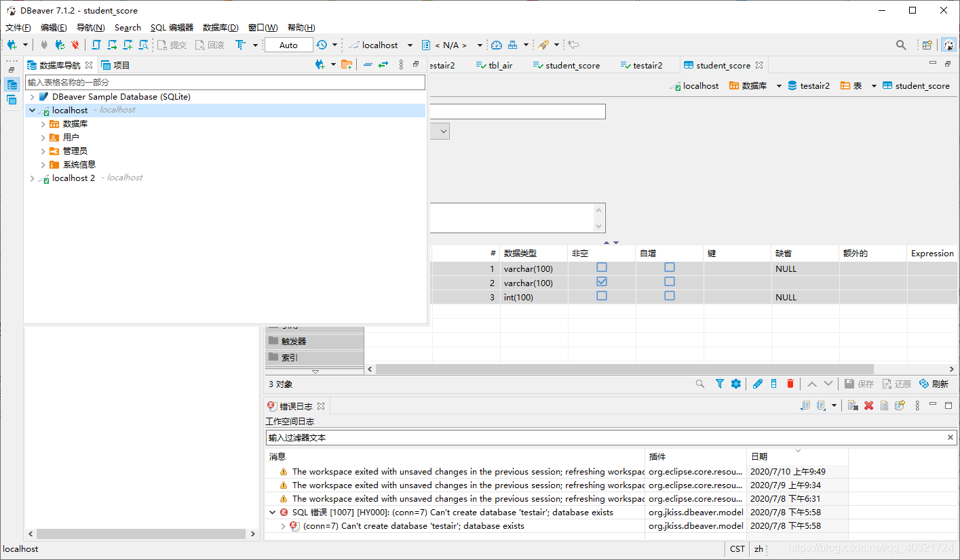
Task: Toggle auto-increment checkbox for first varchar(100) row
Action: point(669,267)
